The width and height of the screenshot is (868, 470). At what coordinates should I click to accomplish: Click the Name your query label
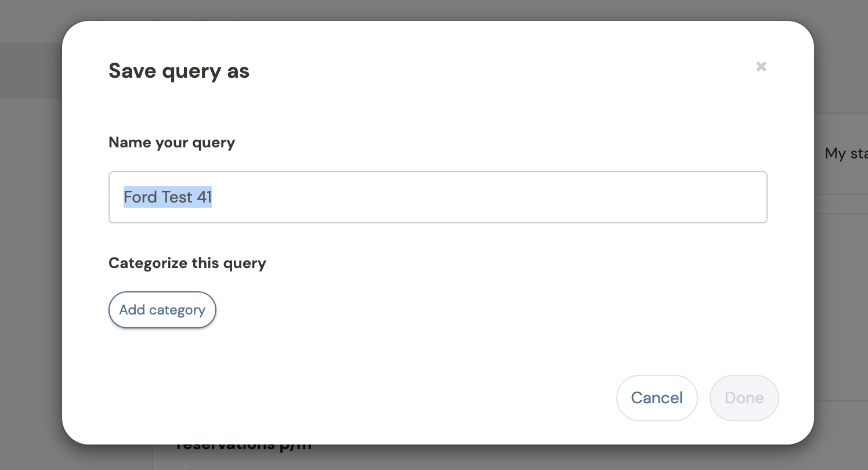pos(172,143)
